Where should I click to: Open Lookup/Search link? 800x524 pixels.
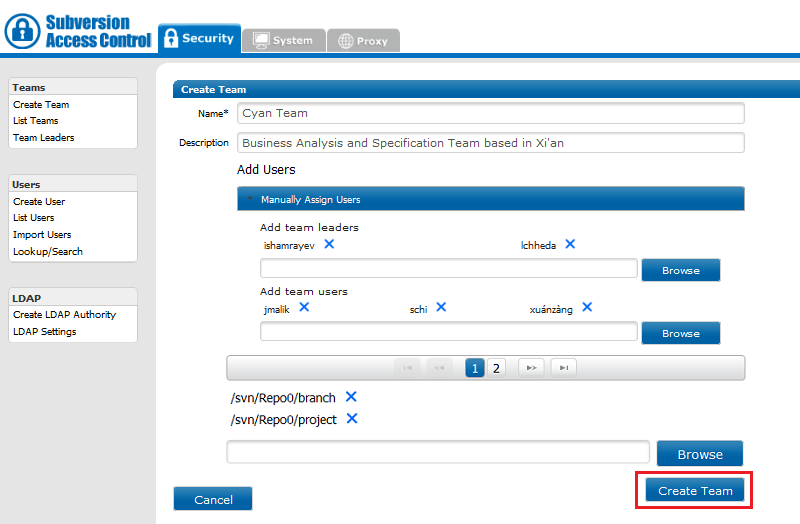[x=47, y=252]
